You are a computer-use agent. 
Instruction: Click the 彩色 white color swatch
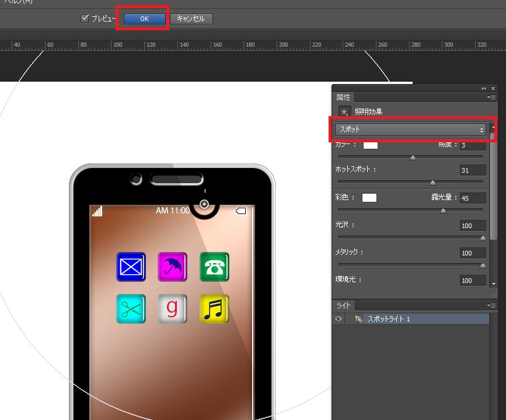tap(369, 198)
